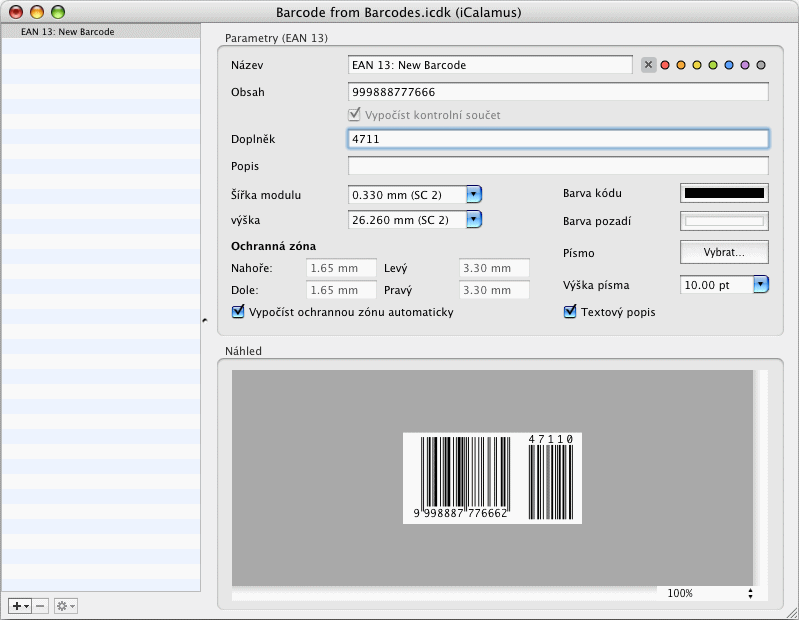Screen dimensions: 799x620
Task: Apply the blue color label
Action: (x=729, y=65)
